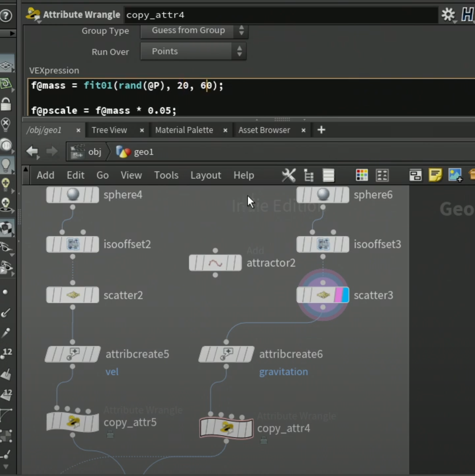Switch to the Material Palette tab
The image size is (475, 476).
coord(184,130)
